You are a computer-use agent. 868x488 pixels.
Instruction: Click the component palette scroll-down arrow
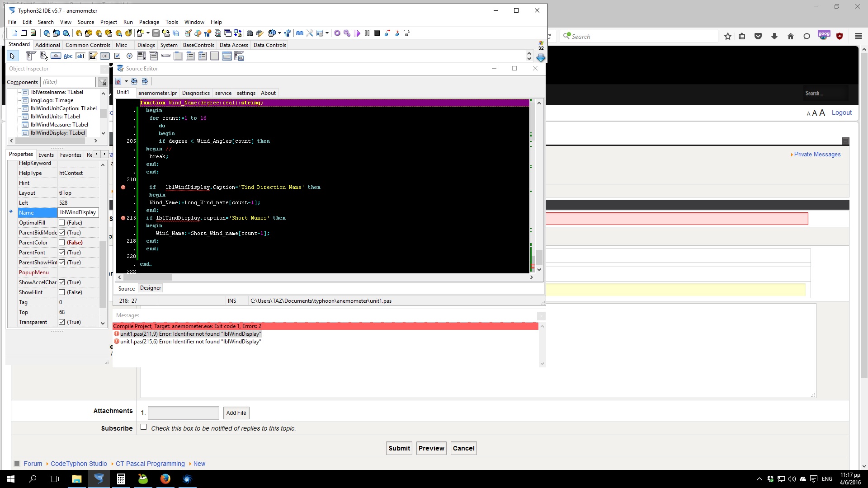click(x=529, y=59)
